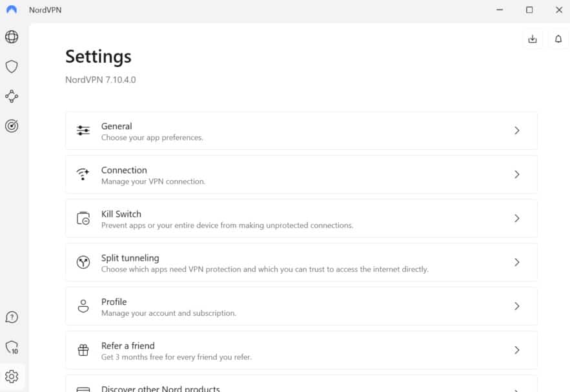Expand the Split tunneling row chevron
Image resolution: width=570 pixels, height=392 pixels.
coord(517,262)
